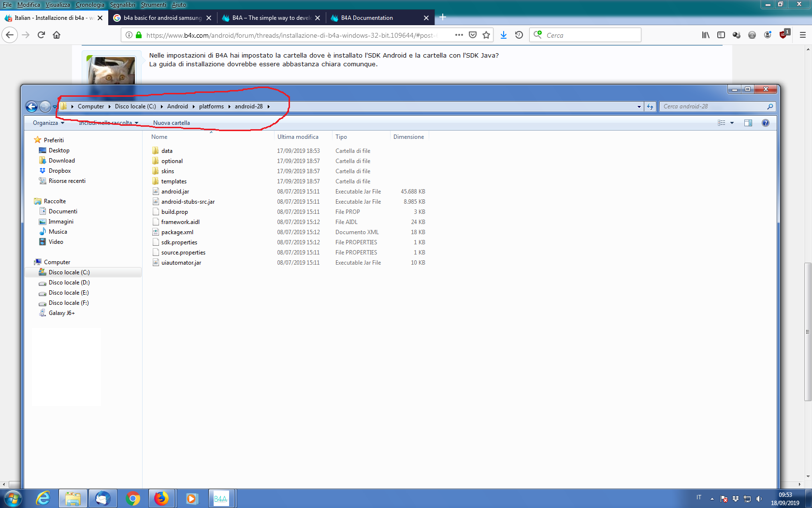Open the Explorer help icon
Viewport: 812px width, 508px height.
tap(766, 123)
